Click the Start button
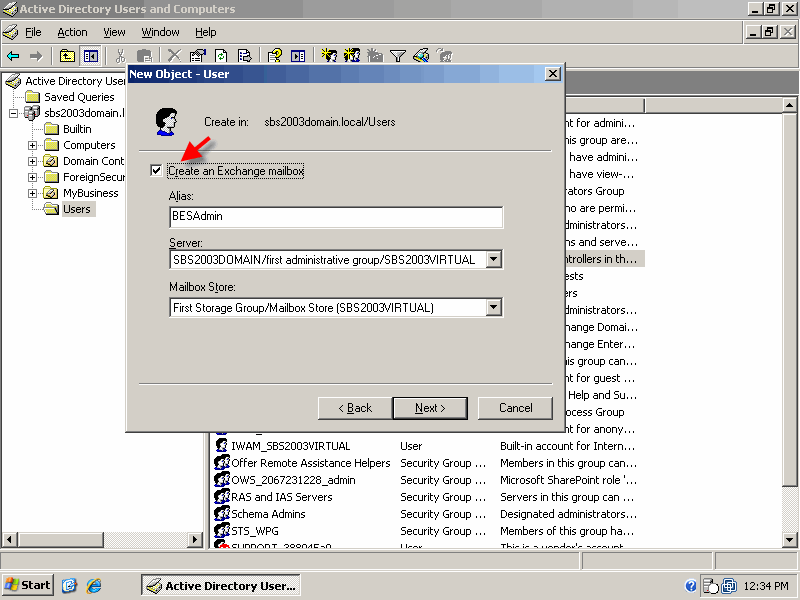Screen dimensions: 800x600 coord(28,585)
